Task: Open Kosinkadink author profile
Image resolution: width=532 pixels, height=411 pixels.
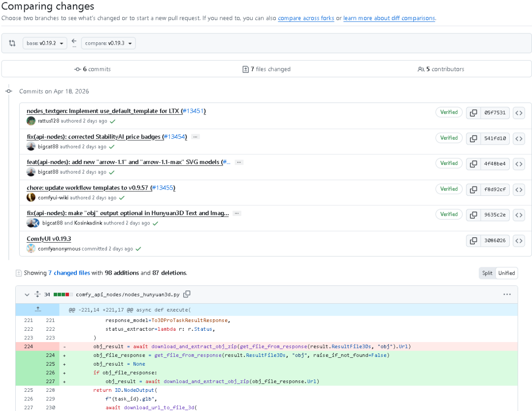Action: pyautogui.click(x=88, y=223)
